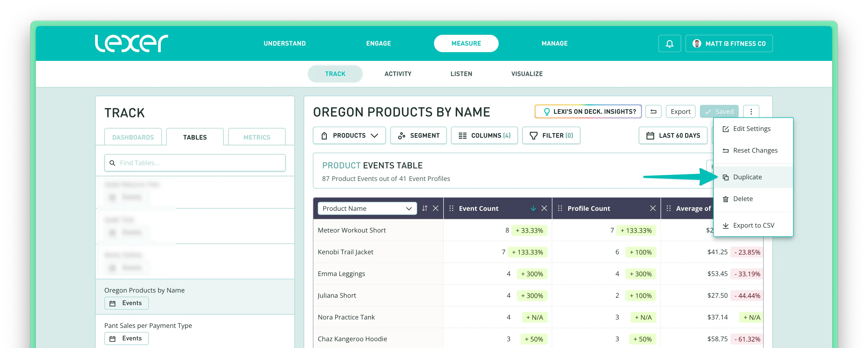Image resolution: width=868 pixels, height=348 pixels.
Task: Open Pant Sales per Payment Type table
Action: point(148,325)
